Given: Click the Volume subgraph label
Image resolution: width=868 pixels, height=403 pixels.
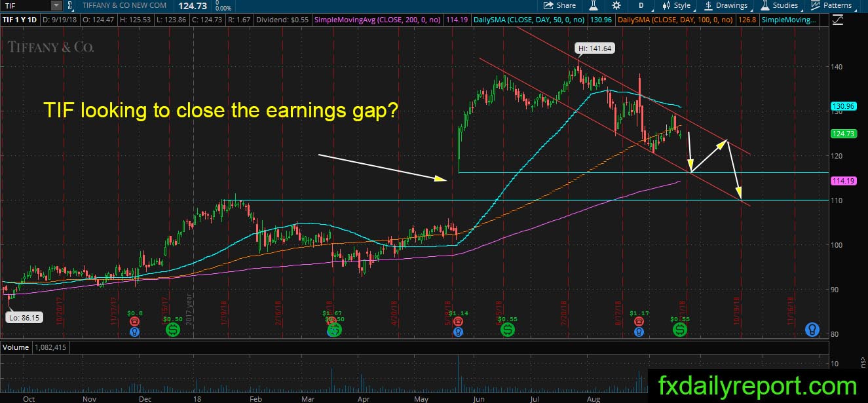Looking at the screenshot, I should pyautogui.click(x=15, y=347).
